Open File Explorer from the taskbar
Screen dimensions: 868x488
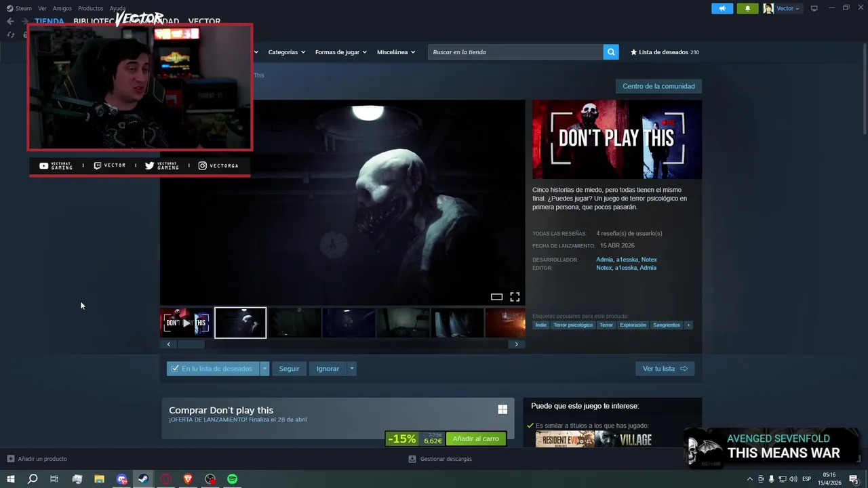pos(99,479)
